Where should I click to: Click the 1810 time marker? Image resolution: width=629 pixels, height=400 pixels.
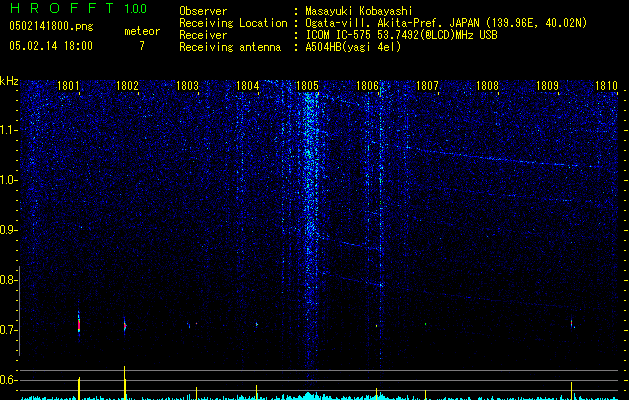(607, 85)
